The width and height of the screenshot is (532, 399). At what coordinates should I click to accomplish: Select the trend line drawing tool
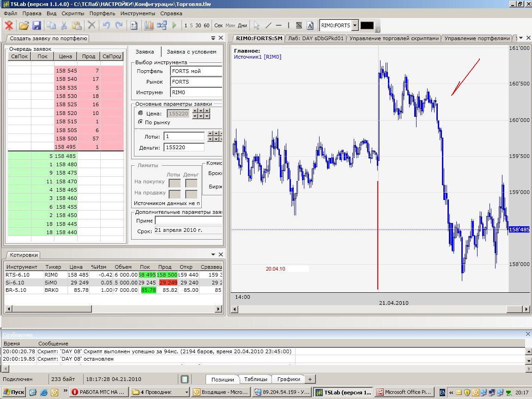[268, 25]
